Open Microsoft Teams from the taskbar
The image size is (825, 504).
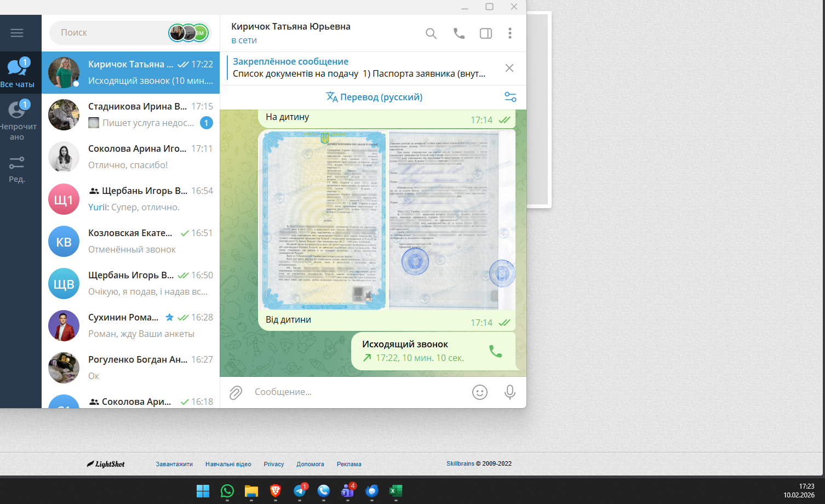[348, 491]
